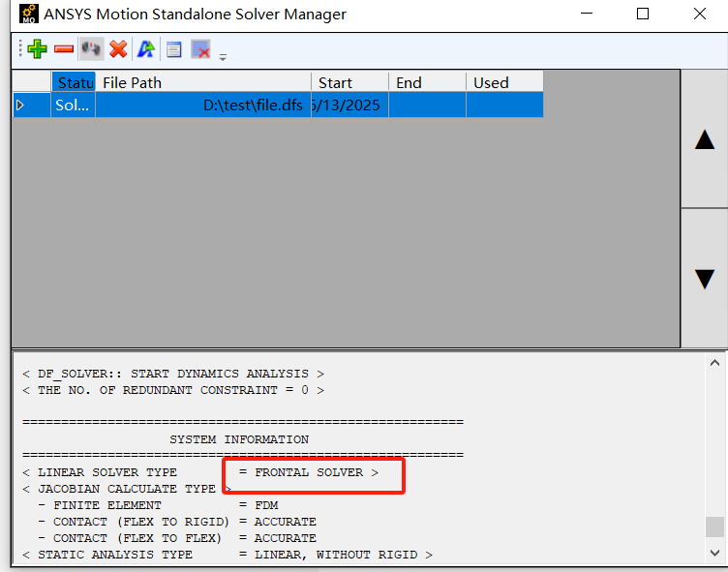This screenshot has height=572, width=728.
Task: Click the Used column header
Action: tap(504, 82)
